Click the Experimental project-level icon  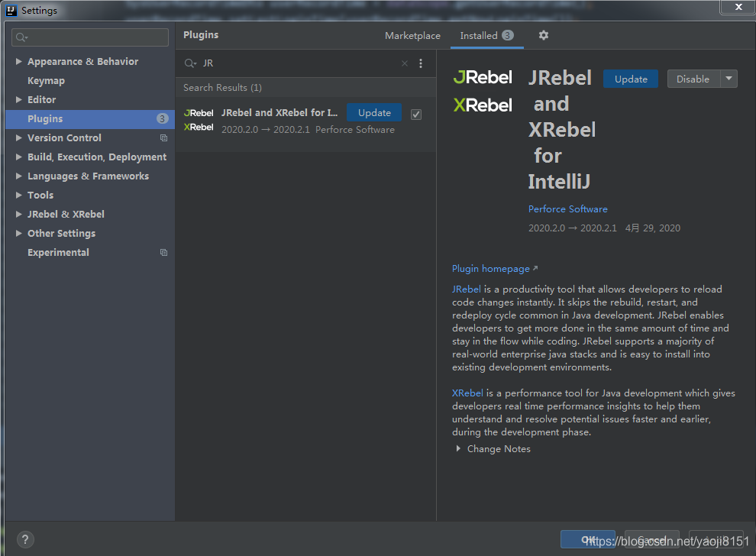(163, 253)
